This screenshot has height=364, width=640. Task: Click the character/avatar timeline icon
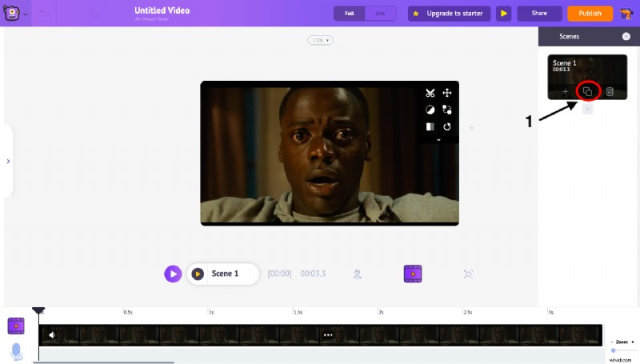pyautogui.click(x=358, y=274)
